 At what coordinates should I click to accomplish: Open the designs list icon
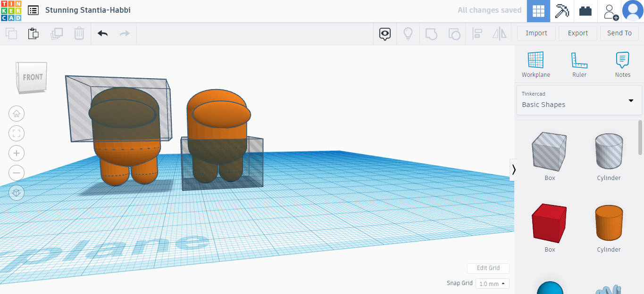[33, 10]
